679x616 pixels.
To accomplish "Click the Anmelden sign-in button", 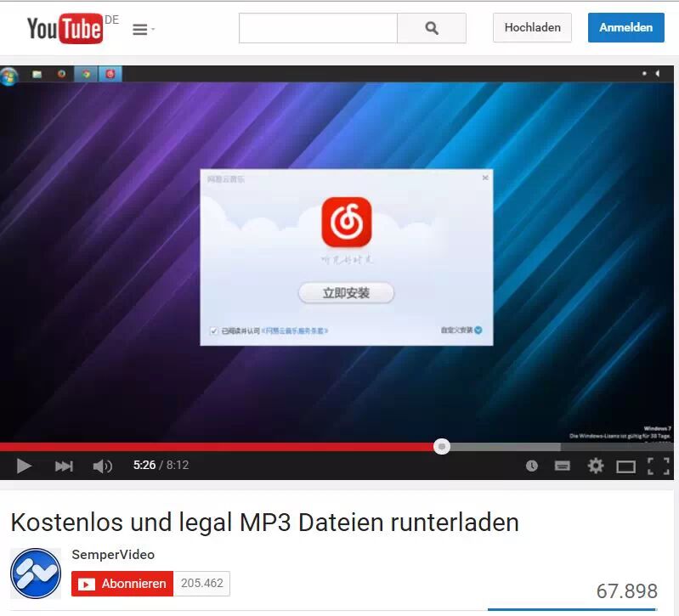I will click(x=625, y=28).
